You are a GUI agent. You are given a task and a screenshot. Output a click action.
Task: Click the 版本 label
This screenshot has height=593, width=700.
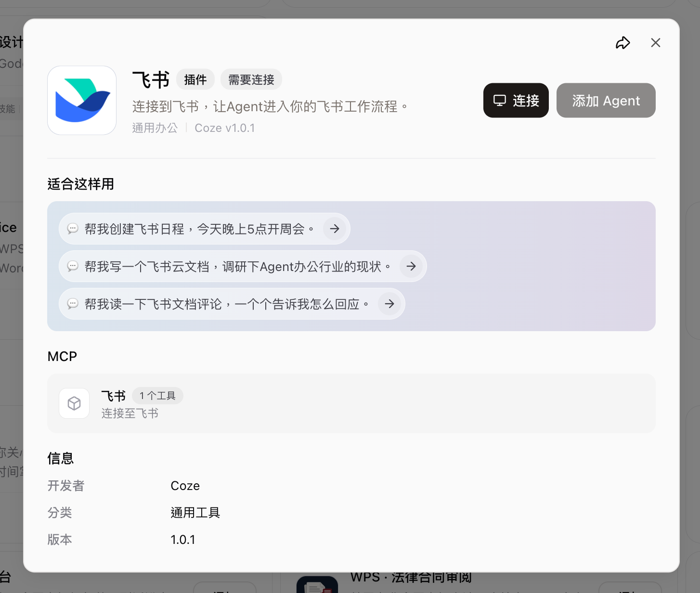pos(60,540)
